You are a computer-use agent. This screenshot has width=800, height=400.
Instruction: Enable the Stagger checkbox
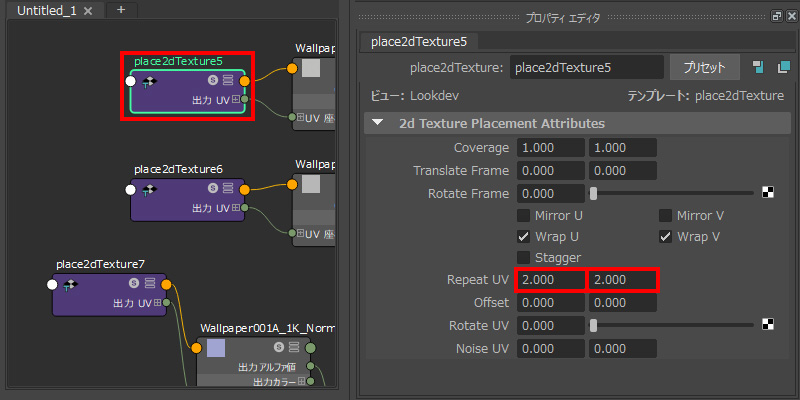point(524,258)
